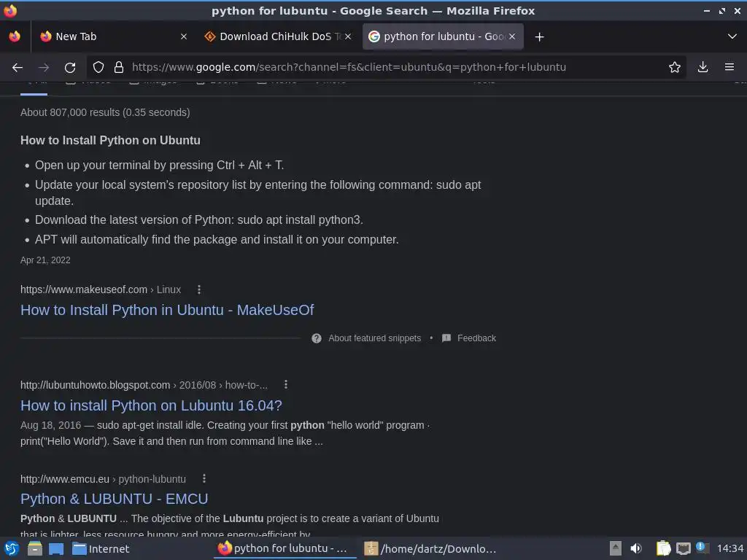Expand the list all tabs chevron
747x560 pixels.
tap(732, 36)
